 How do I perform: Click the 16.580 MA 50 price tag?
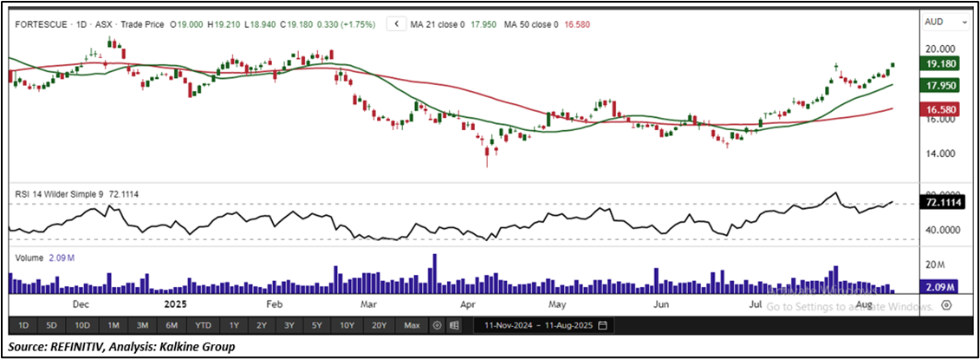[x=938, y=109]
